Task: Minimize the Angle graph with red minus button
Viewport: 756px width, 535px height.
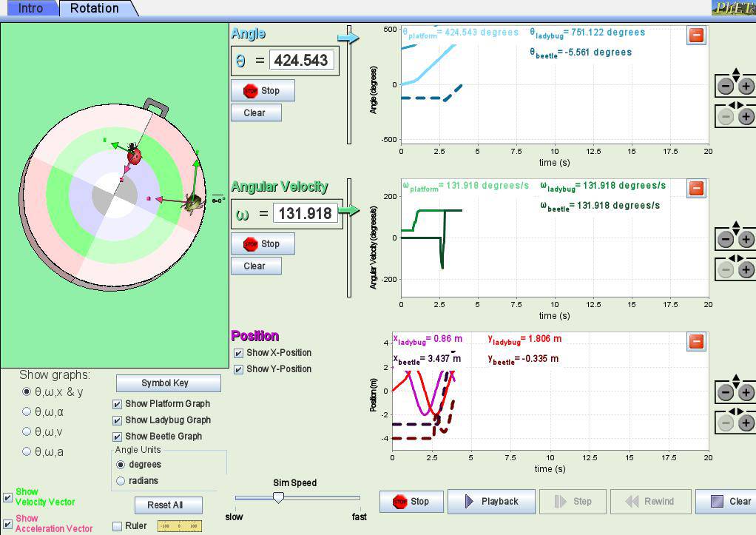Action: click(x=695, y=35)
